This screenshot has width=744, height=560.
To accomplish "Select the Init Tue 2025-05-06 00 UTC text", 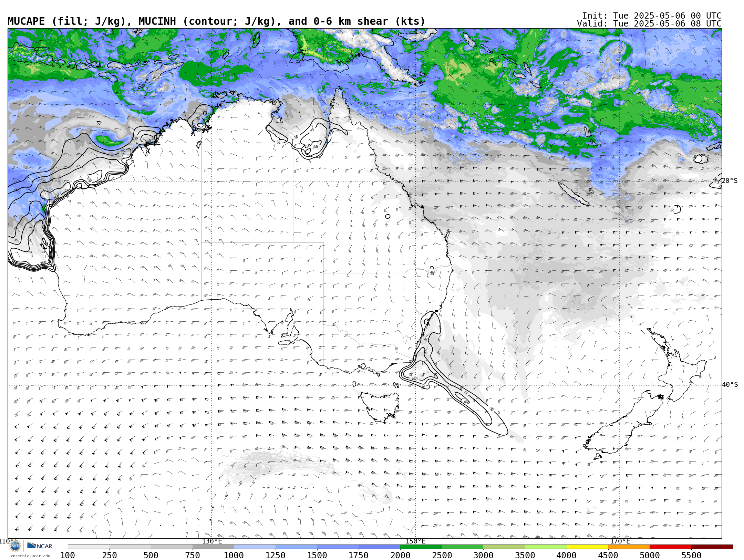I will [x=652, y=16].
